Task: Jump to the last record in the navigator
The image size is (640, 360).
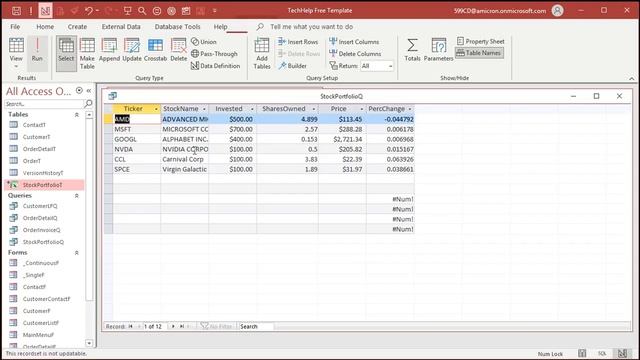Action: (182, 327)
